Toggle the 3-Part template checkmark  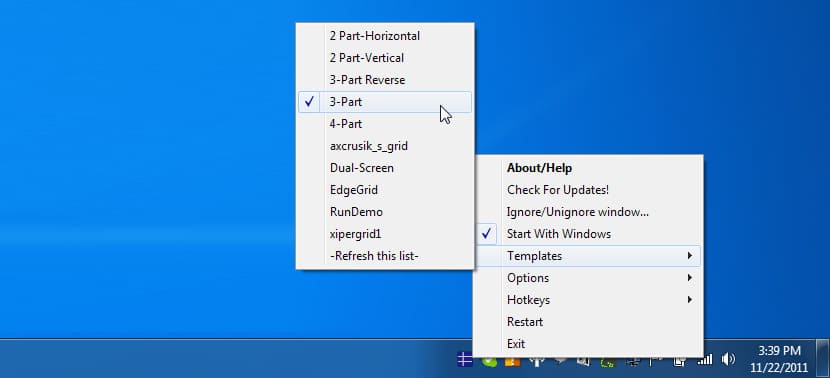(385, 102)
